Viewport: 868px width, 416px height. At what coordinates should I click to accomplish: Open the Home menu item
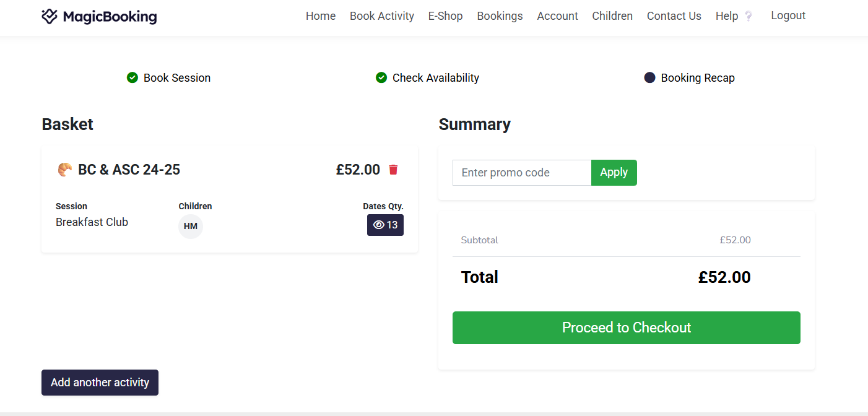(321, 16)
